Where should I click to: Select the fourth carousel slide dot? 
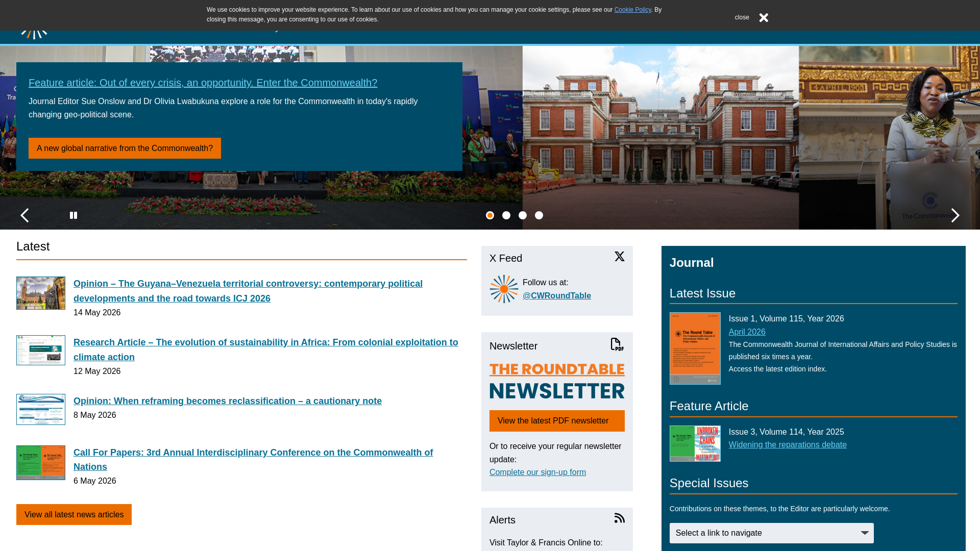pyautogui.click(x=539, y=215)
